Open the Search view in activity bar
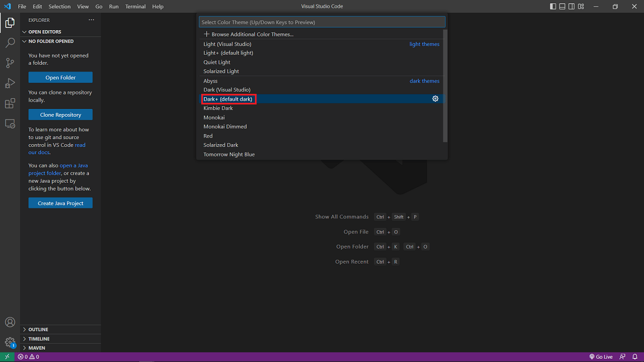The width and height of the screenshot is (644, 362). tap(10, 42)
